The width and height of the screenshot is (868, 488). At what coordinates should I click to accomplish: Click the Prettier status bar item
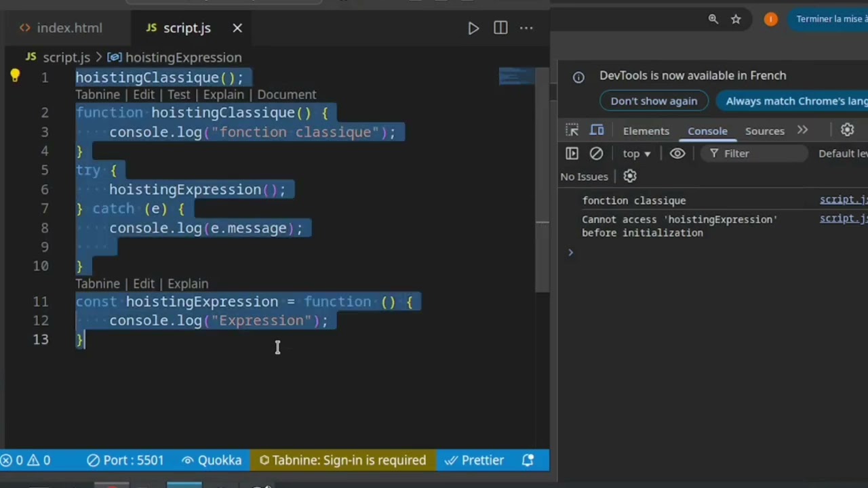474,460
